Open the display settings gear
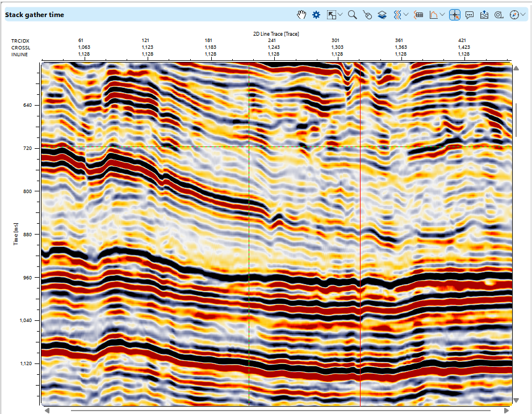 click(x=316, y=15)
